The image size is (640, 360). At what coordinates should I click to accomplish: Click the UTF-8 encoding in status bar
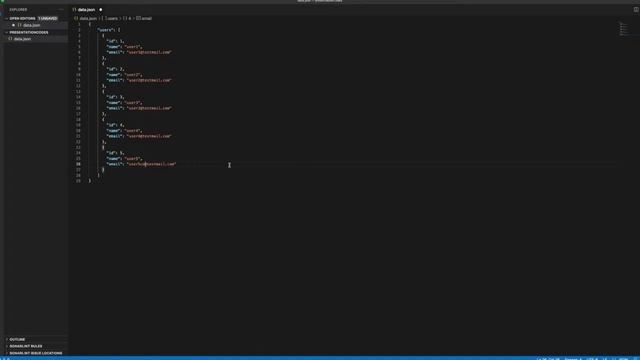coord(592,359)
